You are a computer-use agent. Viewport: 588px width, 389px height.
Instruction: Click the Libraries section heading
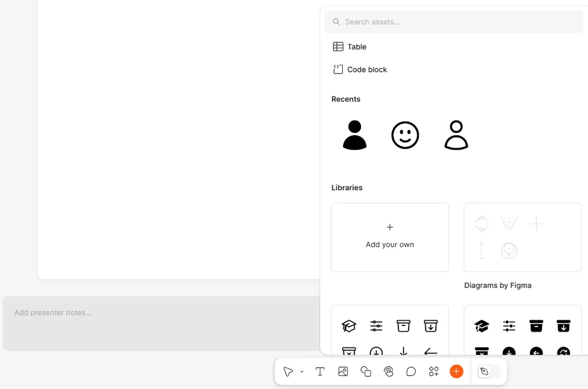pos(347,188)
